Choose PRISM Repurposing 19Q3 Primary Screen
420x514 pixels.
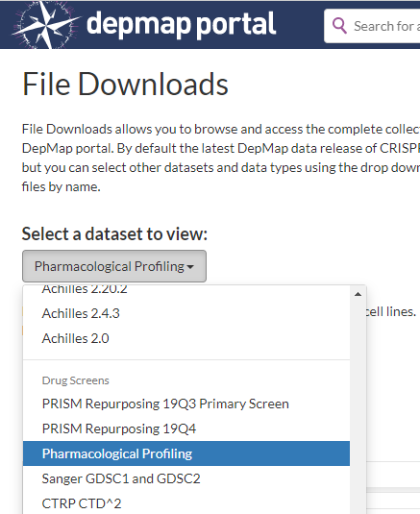click(186, 404)
